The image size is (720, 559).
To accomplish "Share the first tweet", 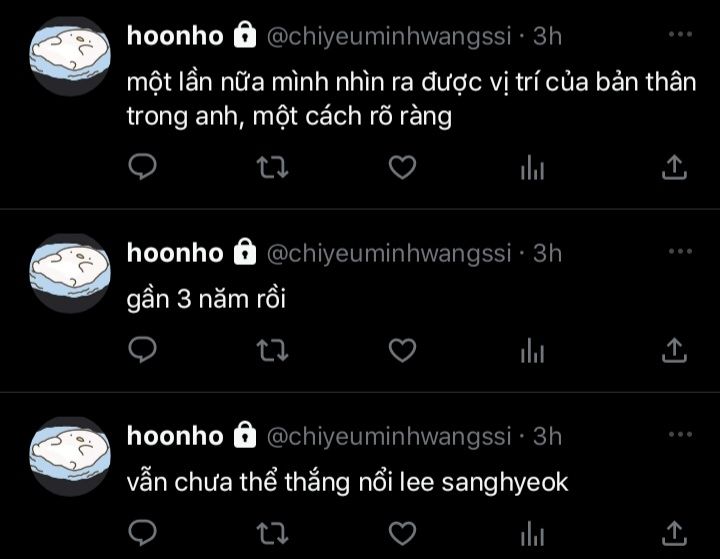I will pos(674,167).
